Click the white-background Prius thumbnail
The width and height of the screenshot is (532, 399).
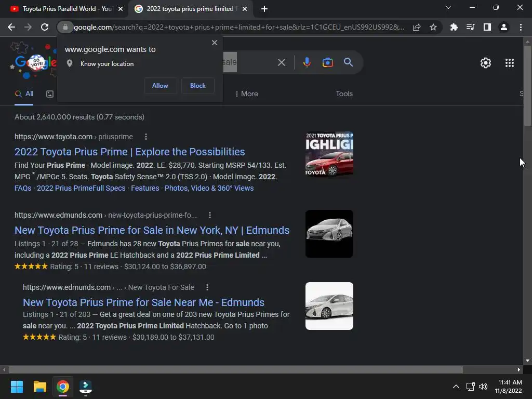329,306
